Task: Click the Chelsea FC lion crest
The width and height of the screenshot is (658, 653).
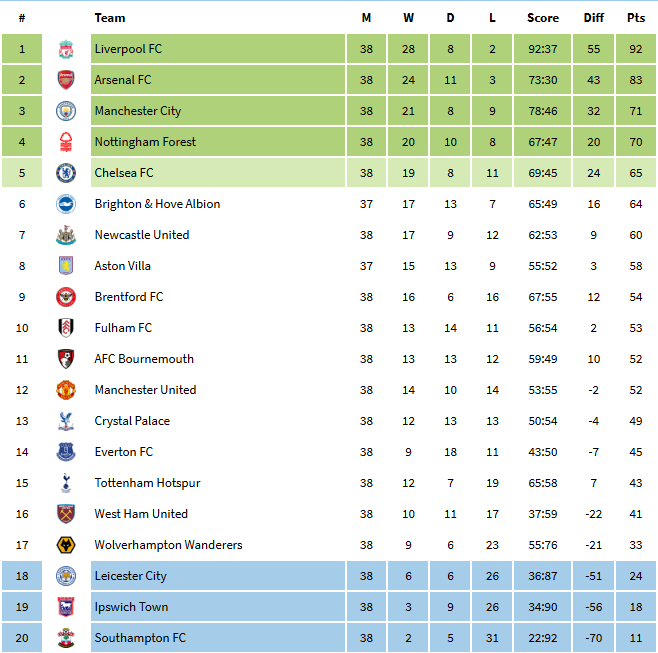Action: [x=66, y=173]
